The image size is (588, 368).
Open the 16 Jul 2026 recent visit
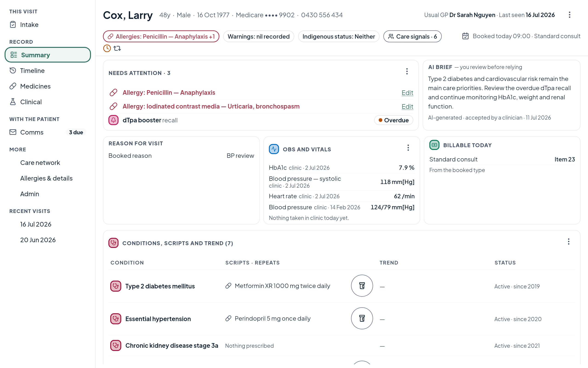[48, 224]
